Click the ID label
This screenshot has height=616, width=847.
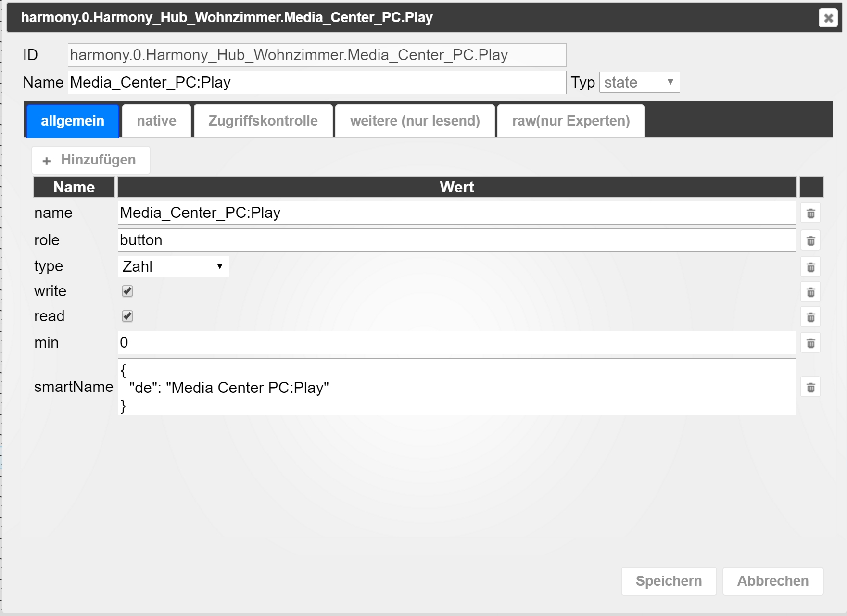click(30, 55)
